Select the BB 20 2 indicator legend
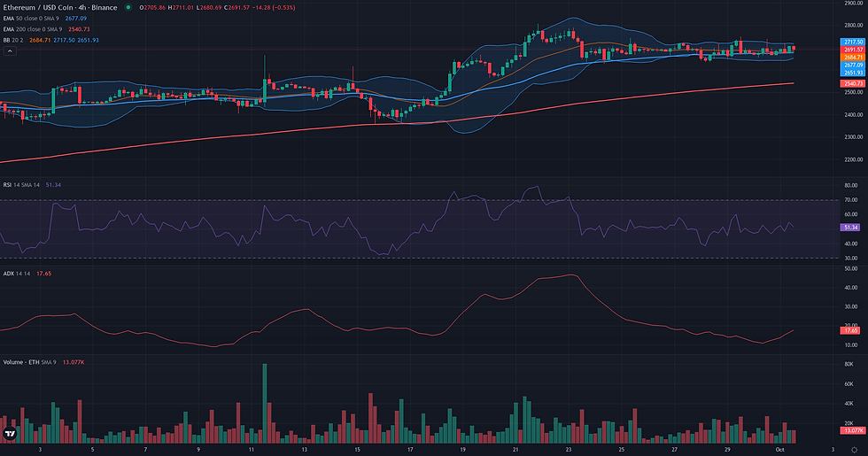This screenshot has width=868, height=456. point(13,41)
